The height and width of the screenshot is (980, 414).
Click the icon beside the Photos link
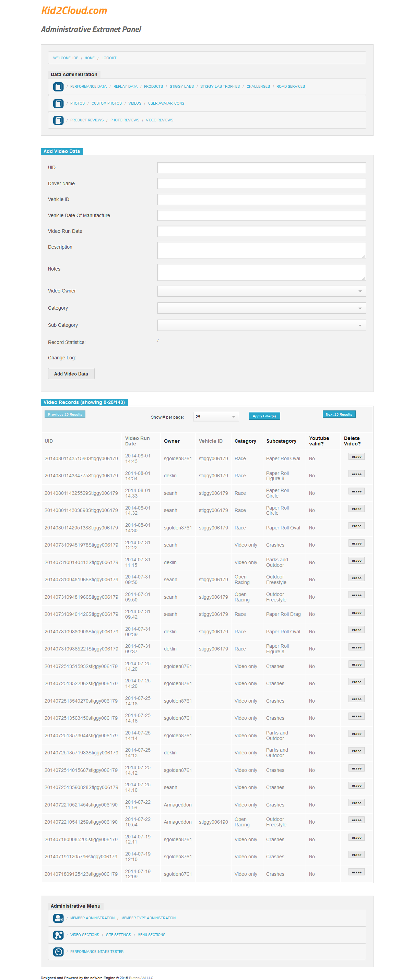click(x=58, y=104)
